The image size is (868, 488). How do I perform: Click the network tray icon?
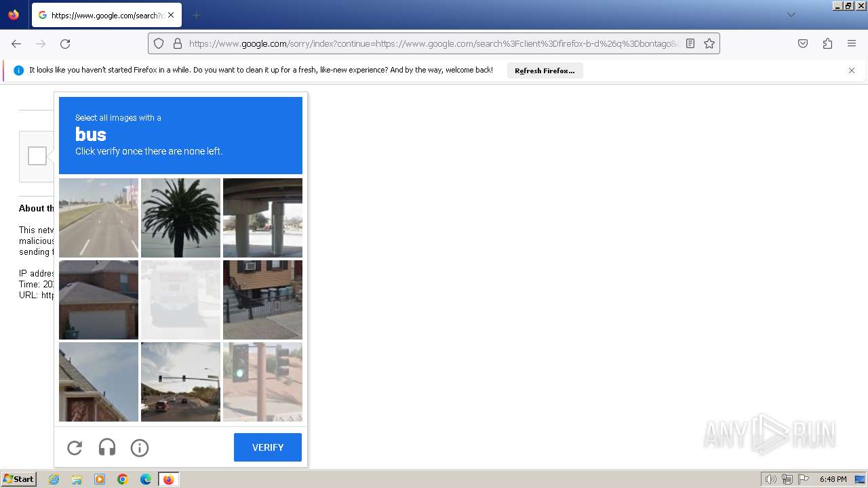click(x=787, y=479)
